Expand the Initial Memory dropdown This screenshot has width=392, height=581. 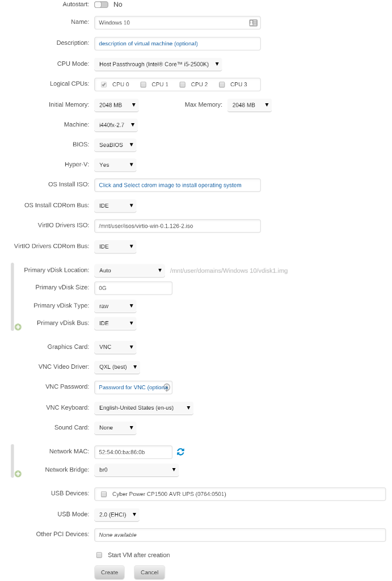116,105
